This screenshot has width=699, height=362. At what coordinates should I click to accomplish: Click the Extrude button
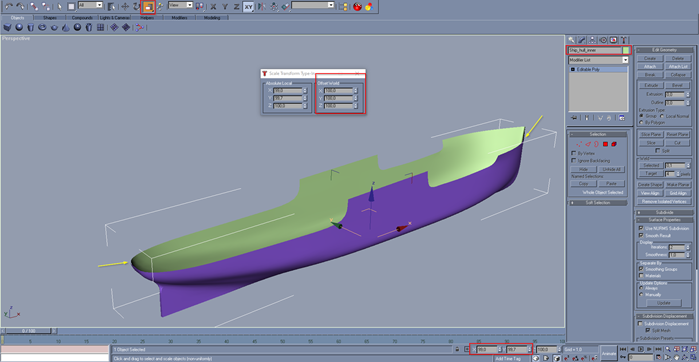650,85
